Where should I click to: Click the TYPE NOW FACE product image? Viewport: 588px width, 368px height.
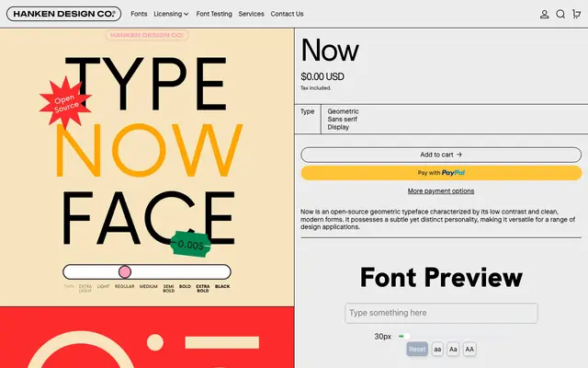147,167
